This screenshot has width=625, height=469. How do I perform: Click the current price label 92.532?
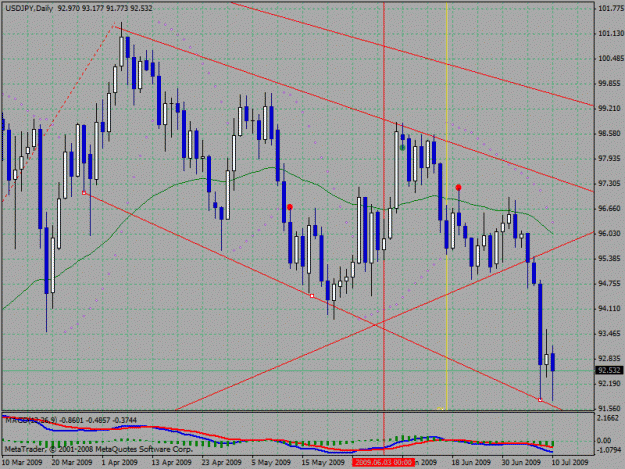pyautogui.click(x=609, y=371)
